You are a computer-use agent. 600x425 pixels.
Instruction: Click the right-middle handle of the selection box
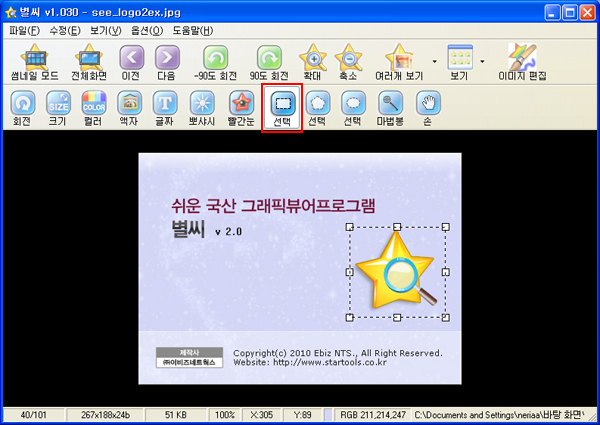pos(446,272)
